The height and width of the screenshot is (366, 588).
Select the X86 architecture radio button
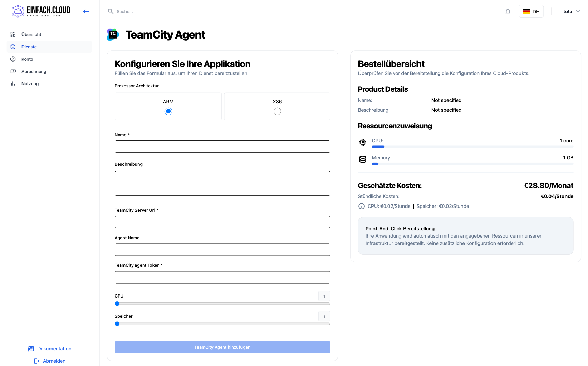[x=277, y=111]
